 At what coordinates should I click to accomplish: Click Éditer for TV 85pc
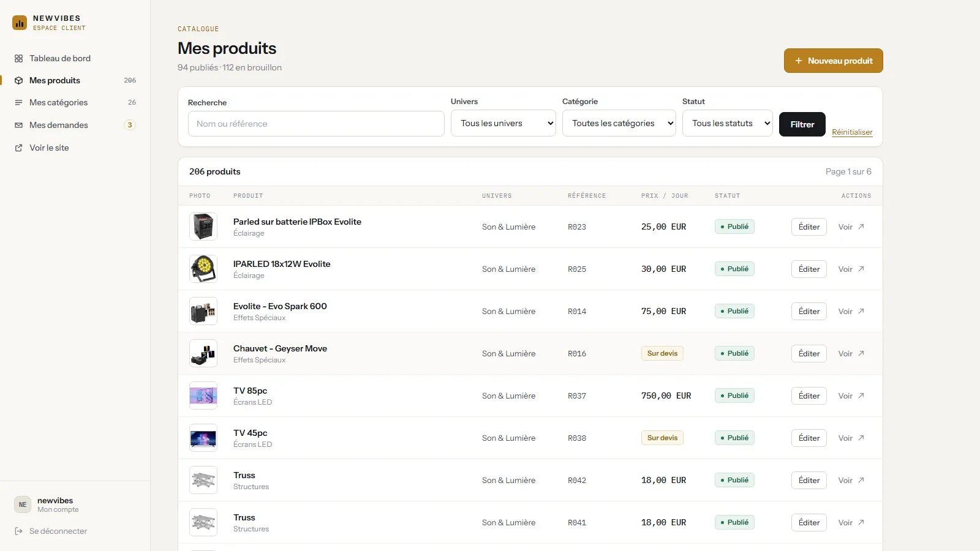point(809,395)
